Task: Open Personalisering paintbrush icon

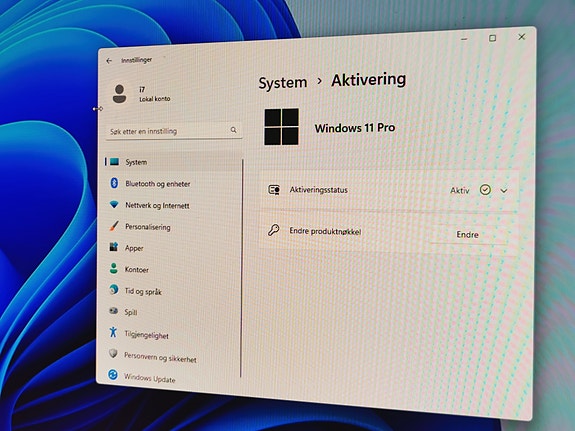Action: tap(114, 226)
